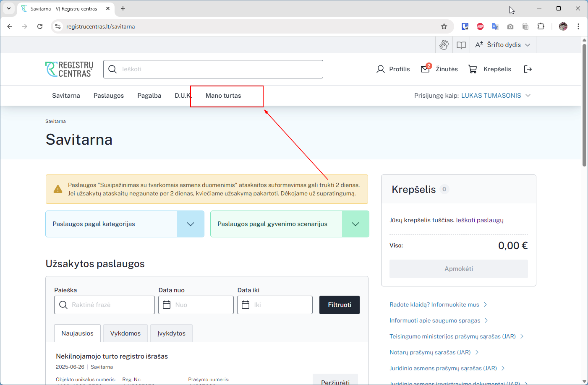588x385 pixels.
Task: Click the Savitarna breadcrumb link
Action: [x=55, y=121]
